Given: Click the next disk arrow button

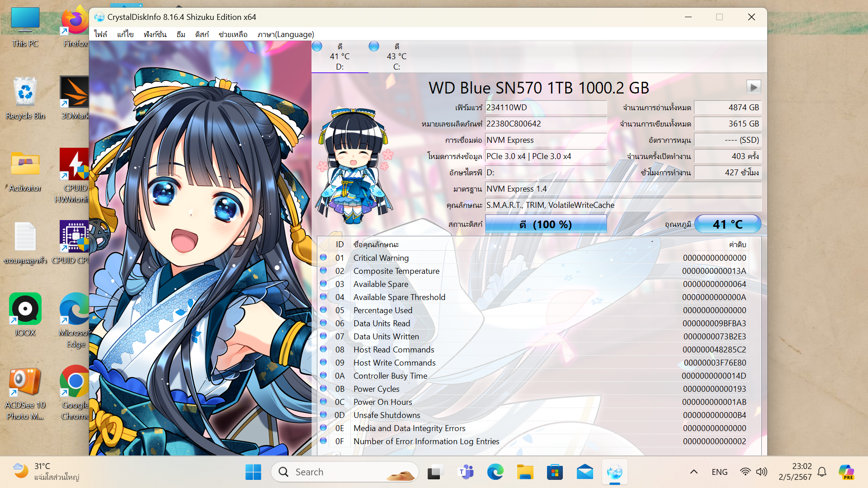Looking at the screenshot, I should click(x=753, y=87).
